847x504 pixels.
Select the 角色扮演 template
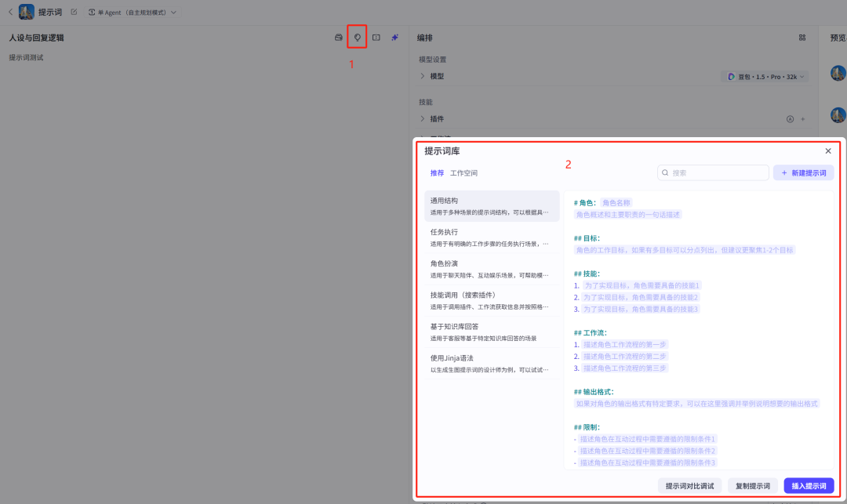coord(492,269)
